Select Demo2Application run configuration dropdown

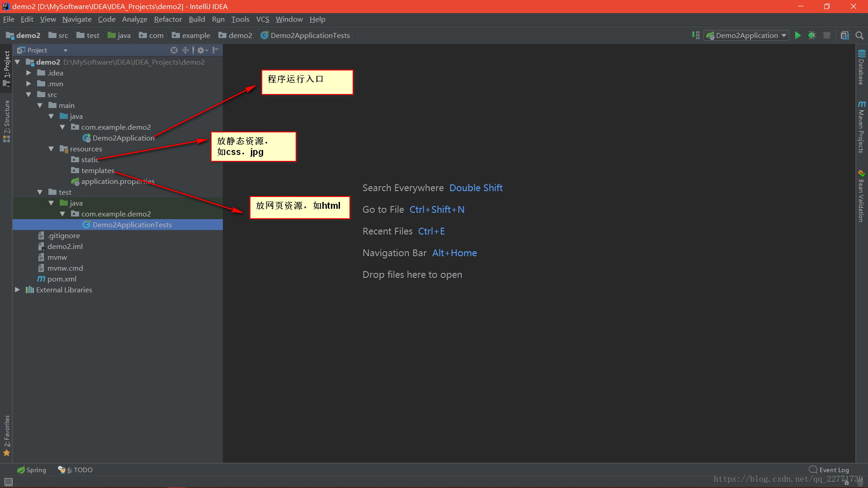point(747,35)
